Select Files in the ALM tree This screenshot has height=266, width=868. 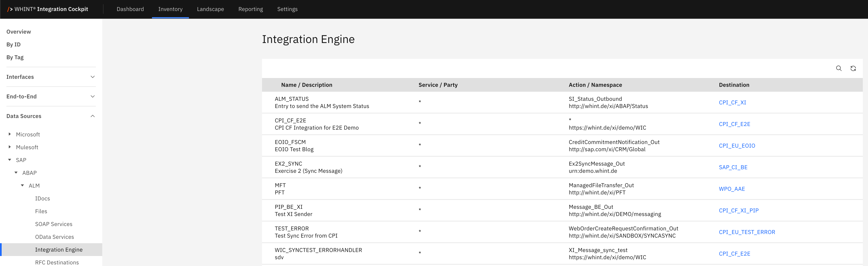point(41,211)
